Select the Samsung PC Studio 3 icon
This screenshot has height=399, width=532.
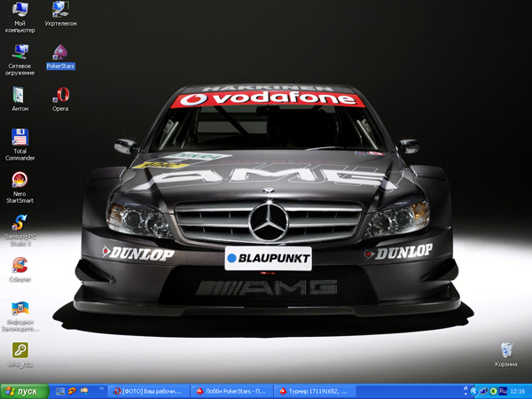pos(20,223)
